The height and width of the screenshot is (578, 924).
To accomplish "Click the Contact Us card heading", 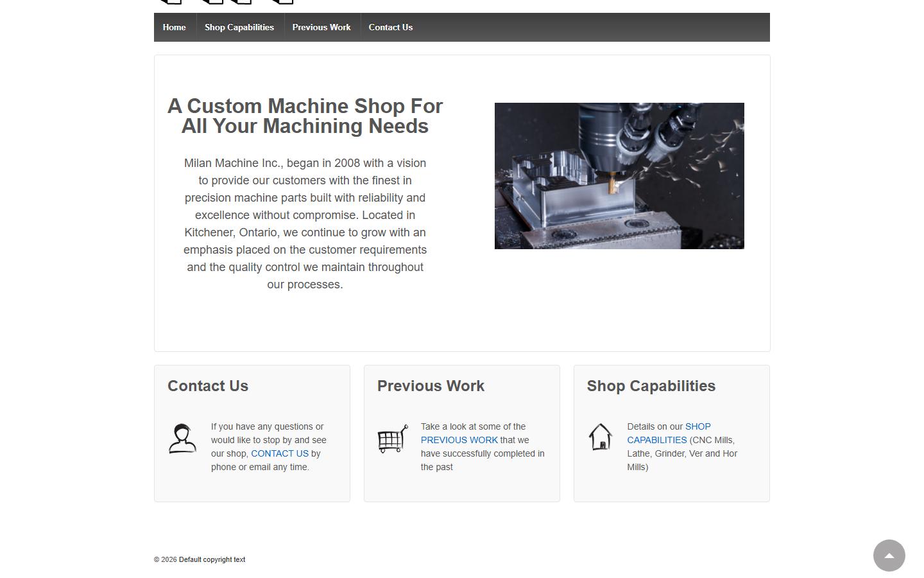I will click(207, 386).
